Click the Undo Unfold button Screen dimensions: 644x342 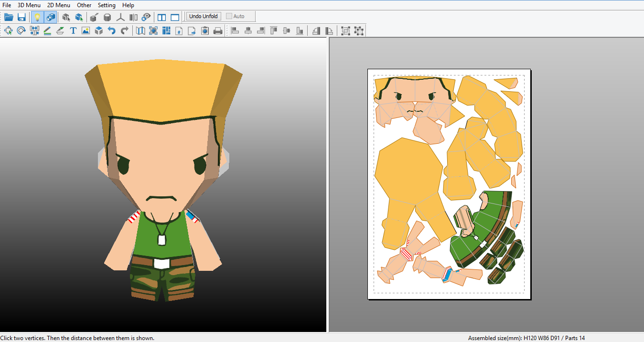coord(204,16)
